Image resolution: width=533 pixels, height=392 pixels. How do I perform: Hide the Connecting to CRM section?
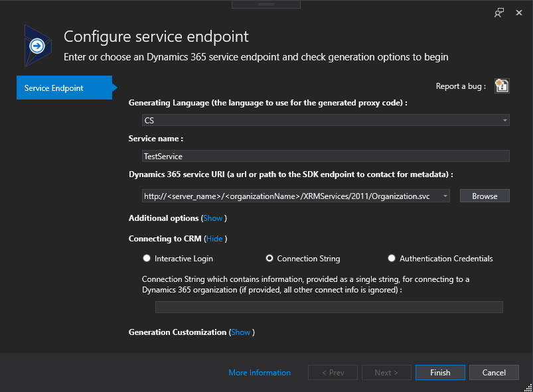(214, 239)
